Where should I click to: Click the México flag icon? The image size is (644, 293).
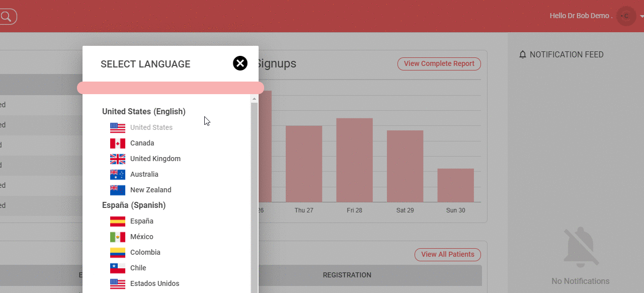118,237
